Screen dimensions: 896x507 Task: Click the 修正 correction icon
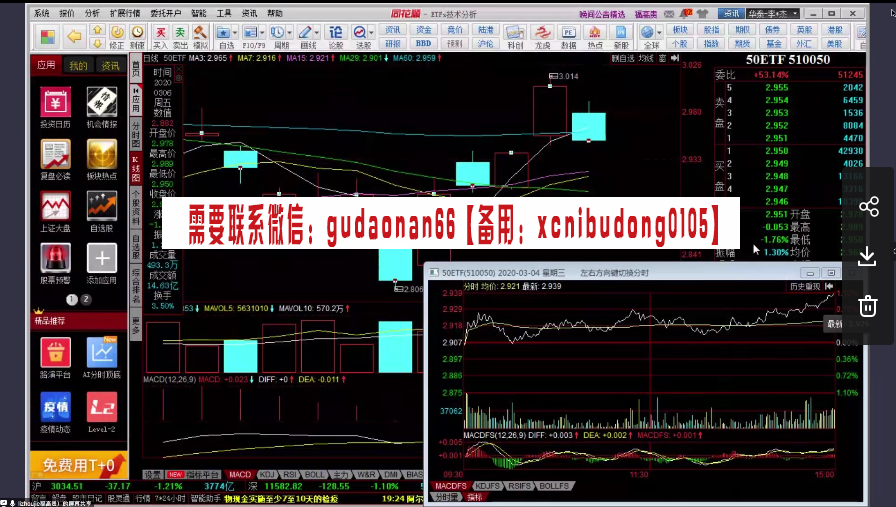coord(117,37)
